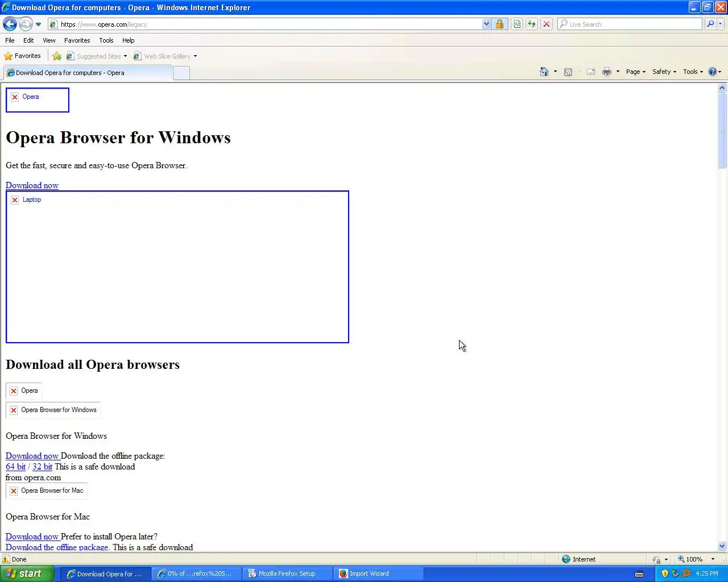Click the broken Opera logo image at top
Screen dimensions: 728x582
tap(38, 100)
